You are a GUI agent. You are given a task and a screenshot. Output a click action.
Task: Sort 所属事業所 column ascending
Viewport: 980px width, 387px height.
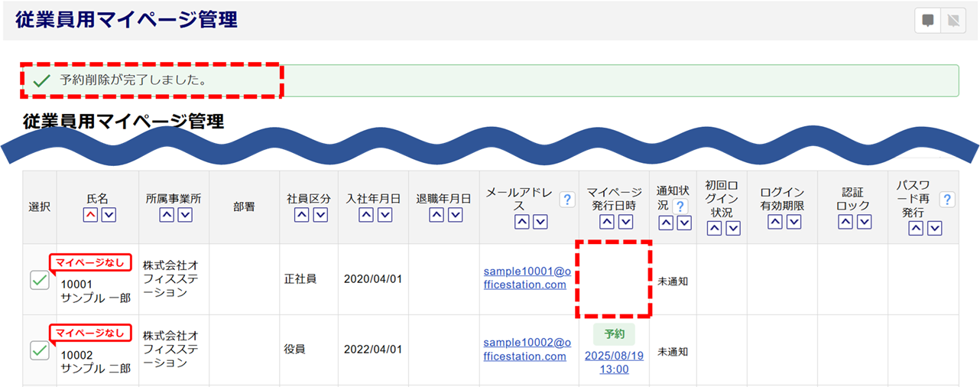[x=167, y=215]
